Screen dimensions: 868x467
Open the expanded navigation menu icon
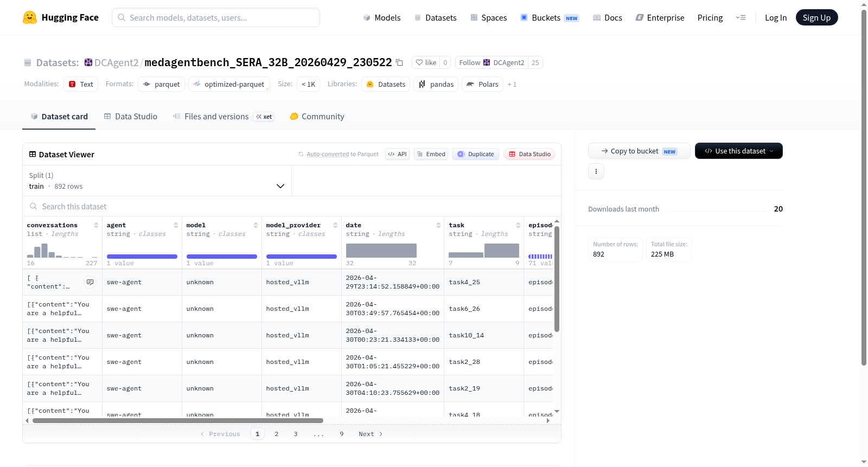[x=741, y=17]
